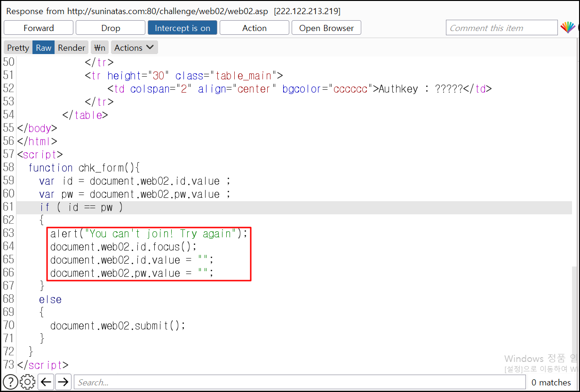Open the Action menu button
This screenshot has height=392, width=580.
click(254, 28)
